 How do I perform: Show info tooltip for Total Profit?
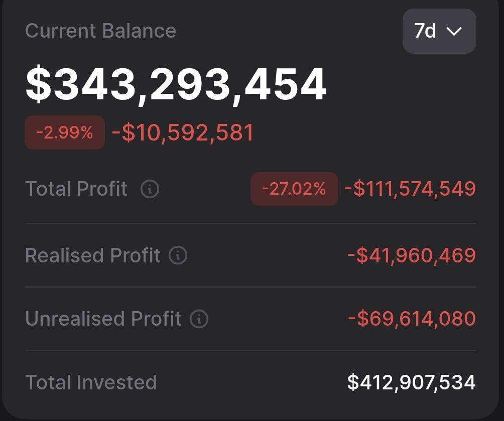150,189
